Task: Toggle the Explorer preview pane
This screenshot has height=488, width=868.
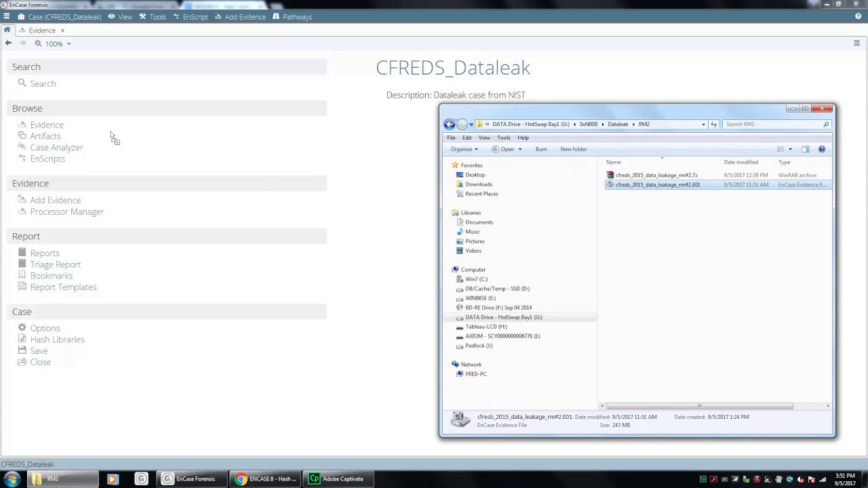Action: click(806, 149)
